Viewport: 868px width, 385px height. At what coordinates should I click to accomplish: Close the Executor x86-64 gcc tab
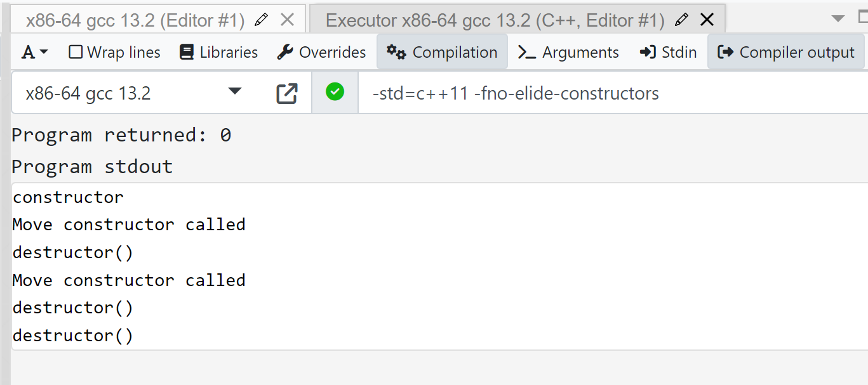[707, 20]
